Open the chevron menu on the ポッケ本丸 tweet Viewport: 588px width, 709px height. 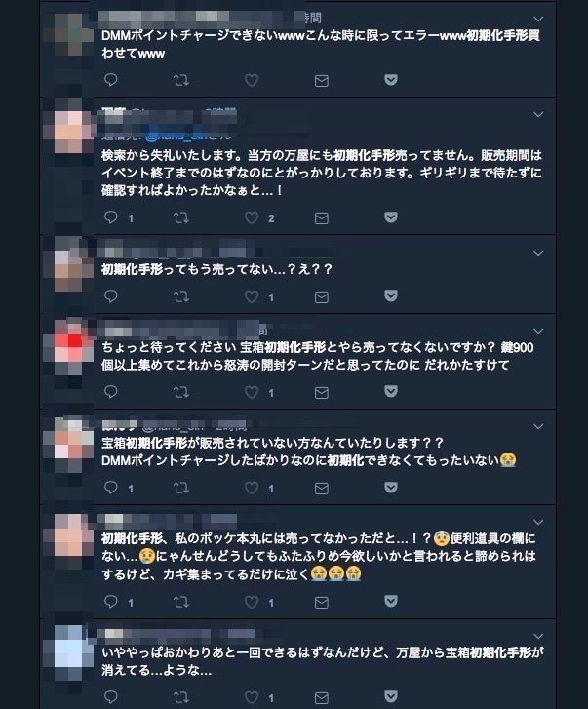(x=538, y=523)
